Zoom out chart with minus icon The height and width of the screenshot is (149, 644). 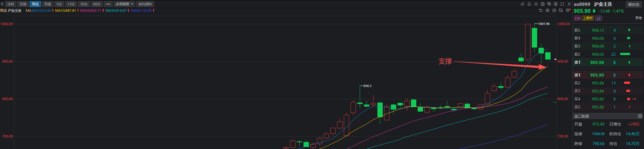pyautogui.click(x=554, y=10)
